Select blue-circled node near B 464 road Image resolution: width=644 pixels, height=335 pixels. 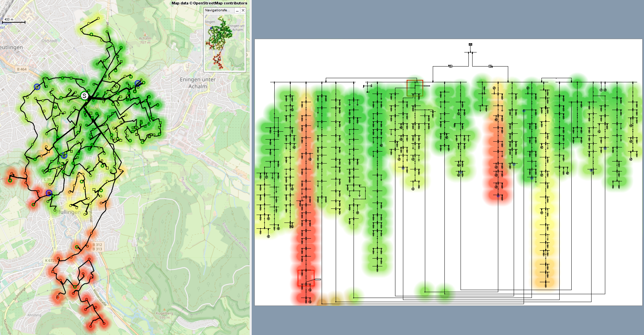37,87
